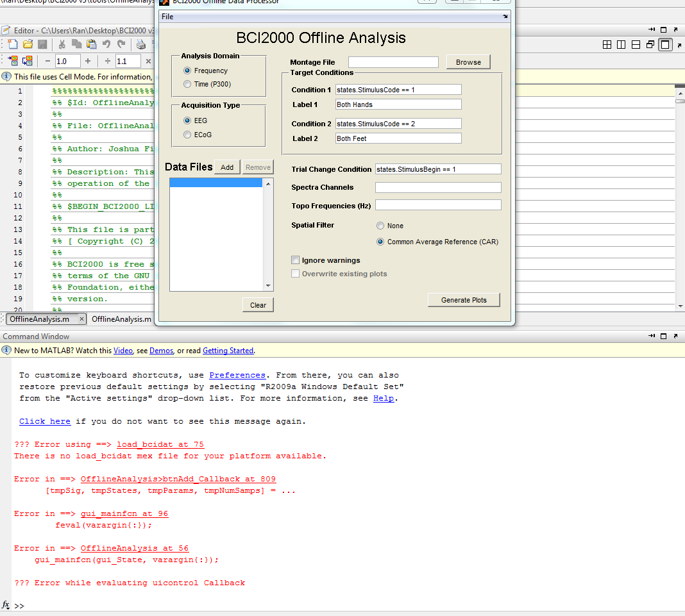Open the OfflineAnalysis>btnAdd_Callback at 809 link
The height and width of the screenshot is (616, 685).
tap(178, 479)
